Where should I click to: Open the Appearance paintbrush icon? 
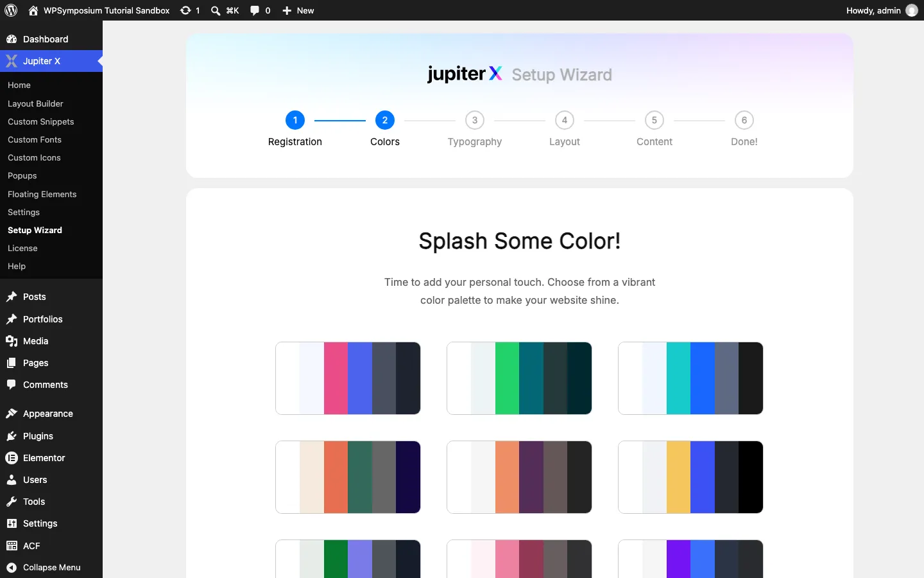click(12, 414)
